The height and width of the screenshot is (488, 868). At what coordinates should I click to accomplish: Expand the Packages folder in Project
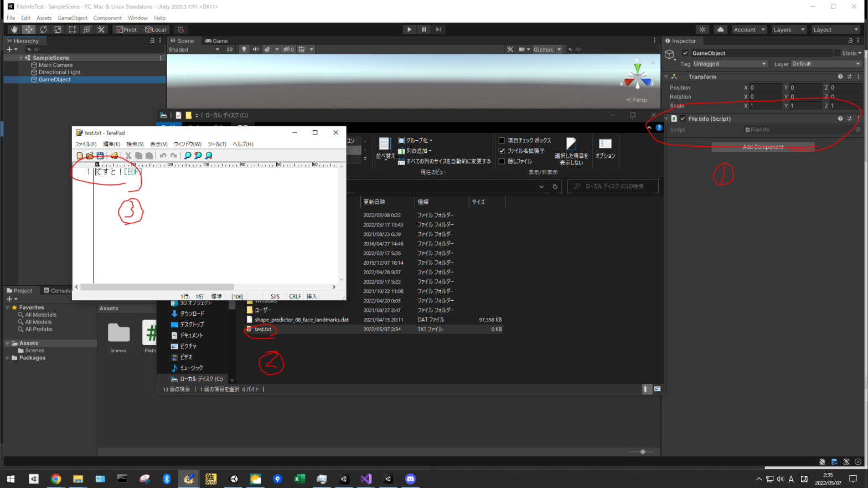pos(7,358)
